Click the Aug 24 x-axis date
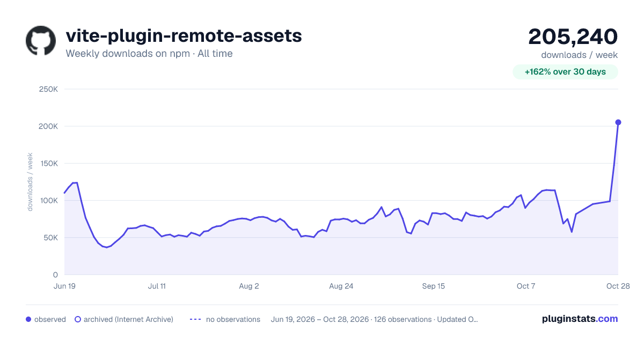 [341, 286]
